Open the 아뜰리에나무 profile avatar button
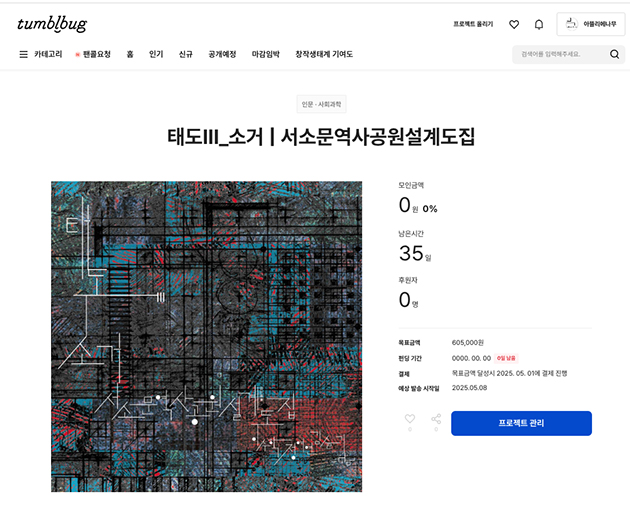Image resolution: width=630 pixels, height=517 pixels. [591, 24]
